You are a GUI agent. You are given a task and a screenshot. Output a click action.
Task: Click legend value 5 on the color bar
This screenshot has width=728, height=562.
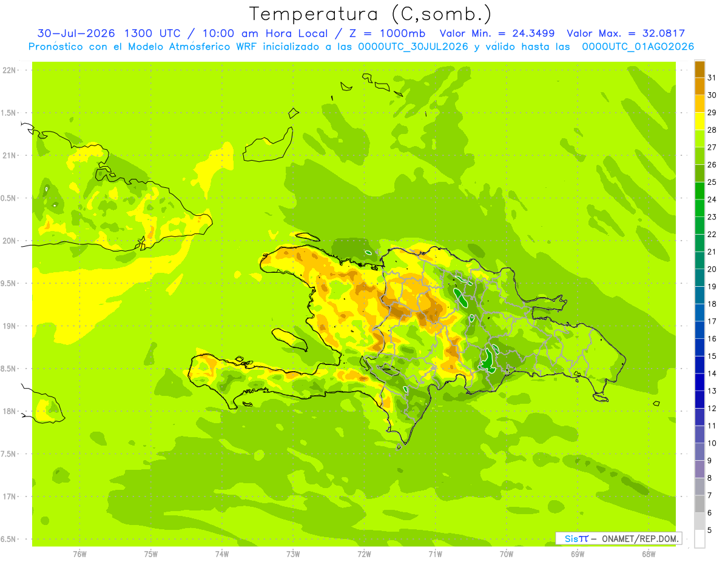tap(710, 530)
